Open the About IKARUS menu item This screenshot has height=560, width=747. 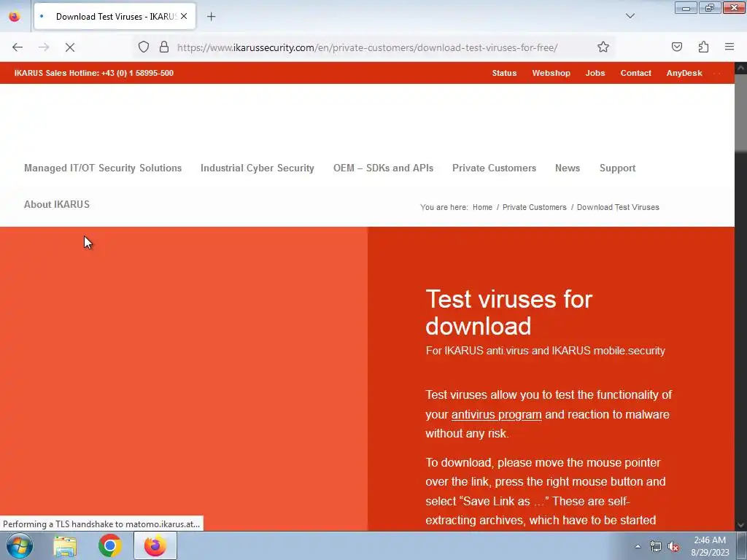[57, 204]
